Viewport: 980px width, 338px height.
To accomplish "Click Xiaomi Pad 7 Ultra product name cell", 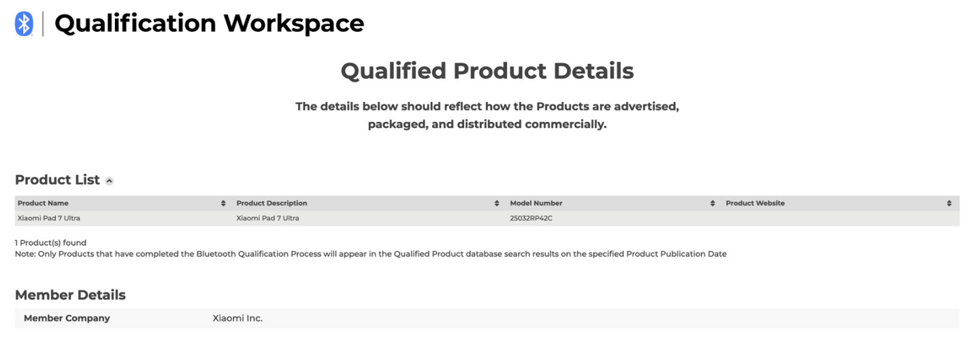I will 49,218.
